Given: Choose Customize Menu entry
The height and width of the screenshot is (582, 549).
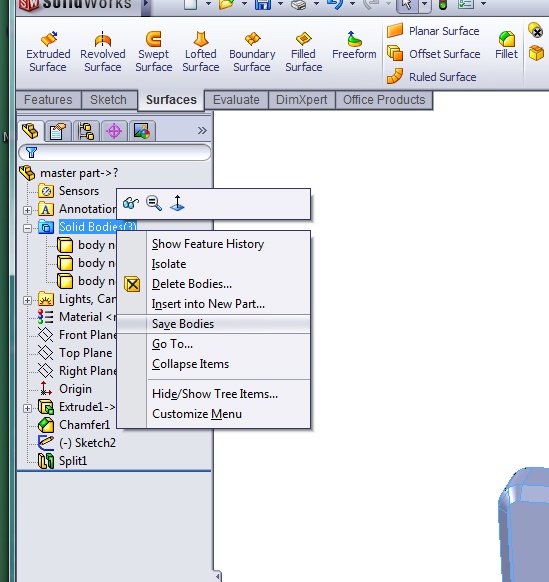Looking at the screenshot, I should click(x=214, y=414).
